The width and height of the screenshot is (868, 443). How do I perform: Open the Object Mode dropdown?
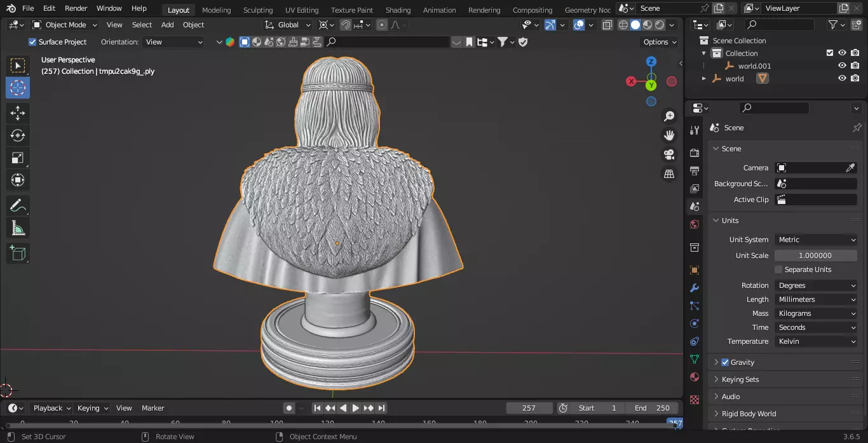tap(65, 25)
